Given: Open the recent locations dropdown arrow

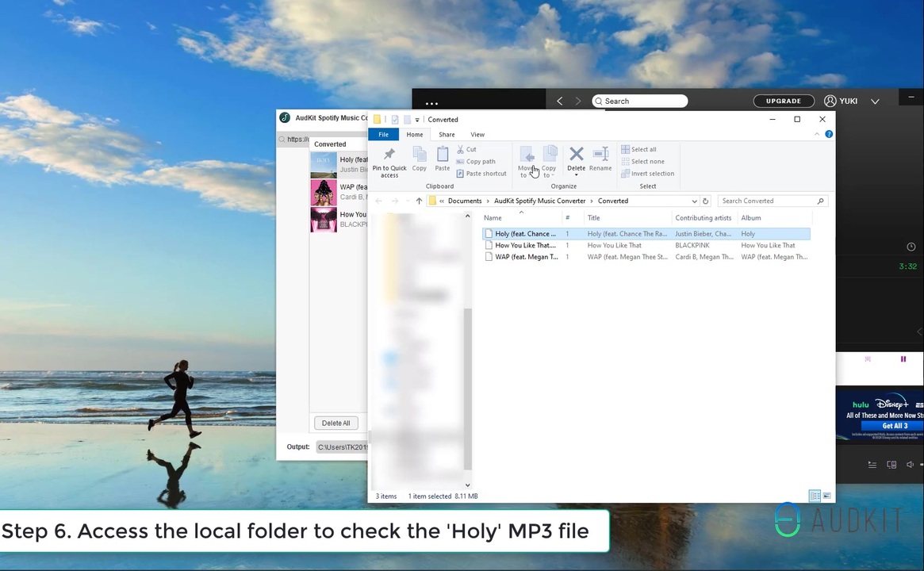Looking at the screenshot, I should pyautogui.click(x=407, y=201).
